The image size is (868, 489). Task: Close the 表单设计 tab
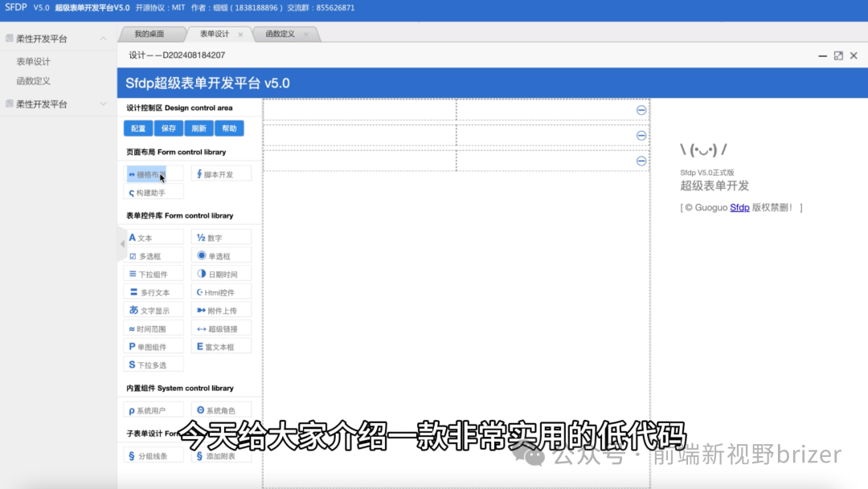[x=240, y=35]
